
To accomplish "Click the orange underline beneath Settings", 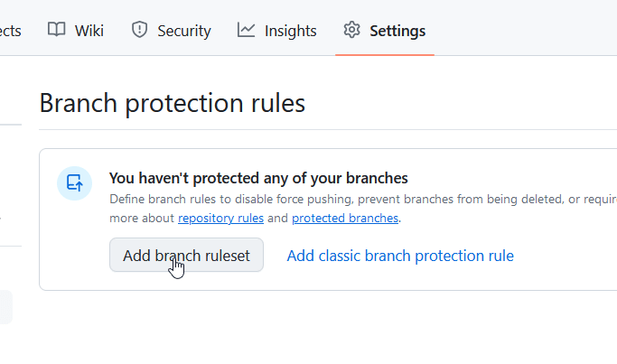I will 385,54.
